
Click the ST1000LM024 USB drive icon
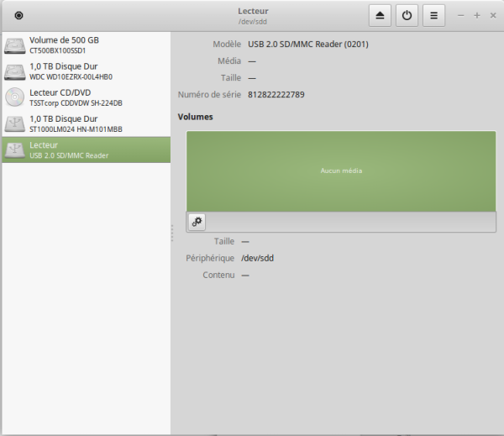pyautogui.click(x=15, y=124)
